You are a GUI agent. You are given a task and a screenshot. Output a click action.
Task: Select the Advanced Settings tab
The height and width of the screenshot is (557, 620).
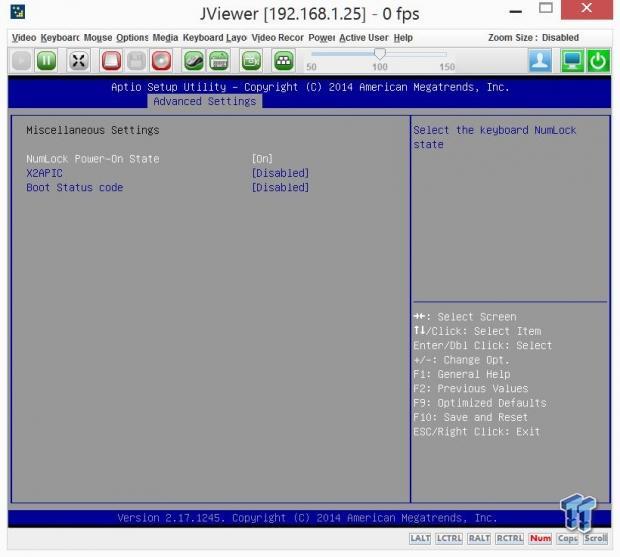(x=204, y=102)
